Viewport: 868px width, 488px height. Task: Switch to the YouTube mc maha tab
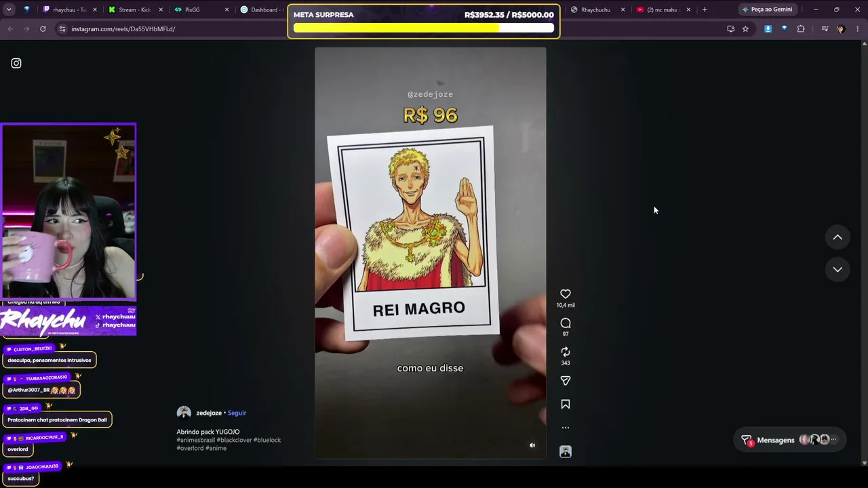point(664,9)
